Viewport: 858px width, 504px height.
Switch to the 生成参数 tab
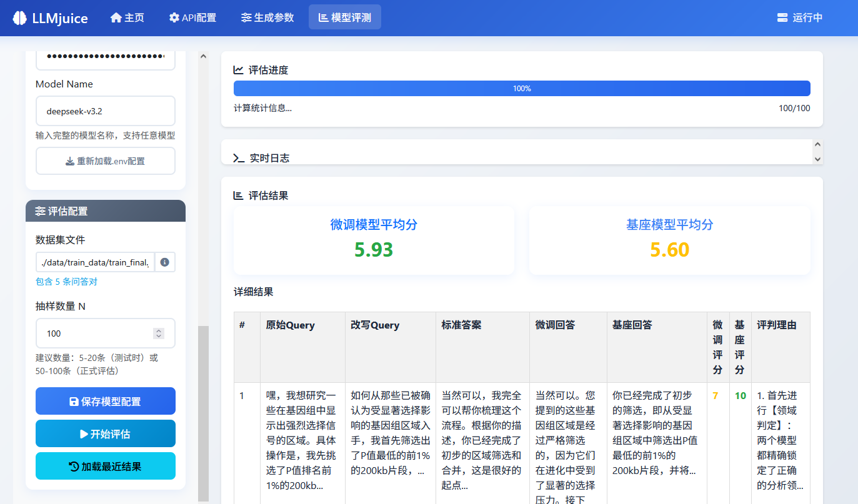pyautogui.click(x=267, y=17)
